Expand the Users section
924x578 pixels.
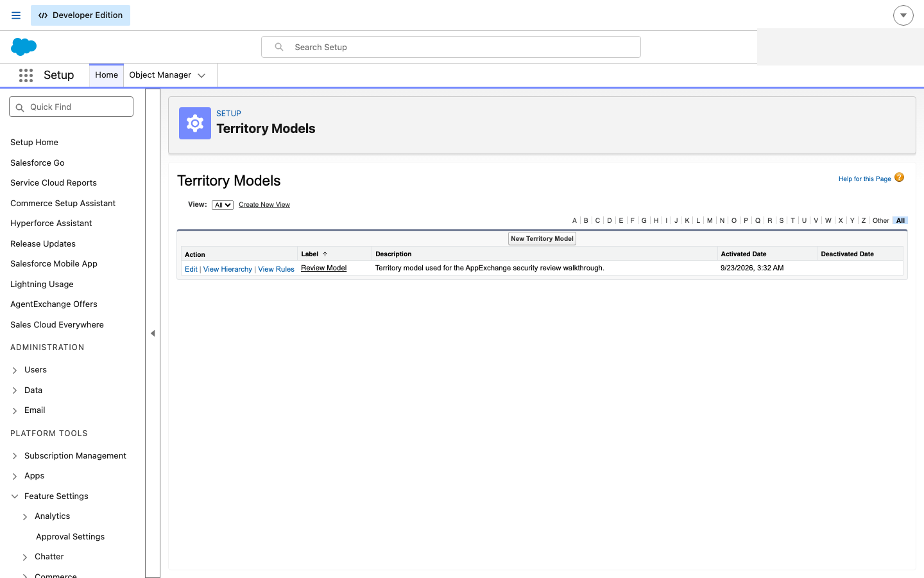pyautogui.click(x=15, y=371)
